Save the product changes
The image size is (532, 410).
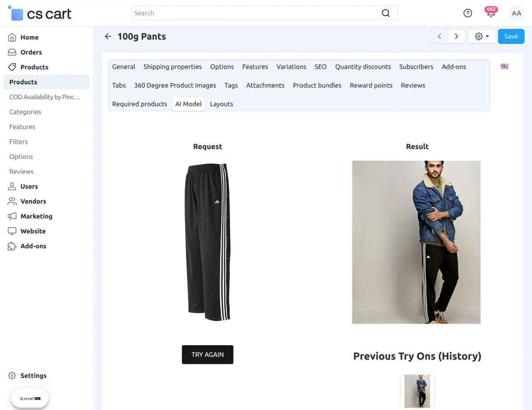(x=511, y=36)
